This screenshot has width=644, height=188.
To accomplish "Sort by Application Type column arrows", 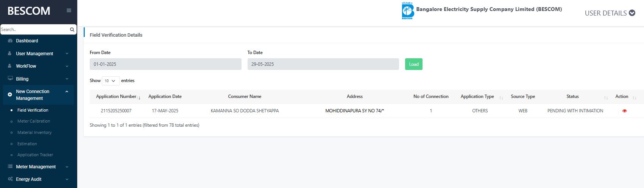I will click(x=501, y=98).
